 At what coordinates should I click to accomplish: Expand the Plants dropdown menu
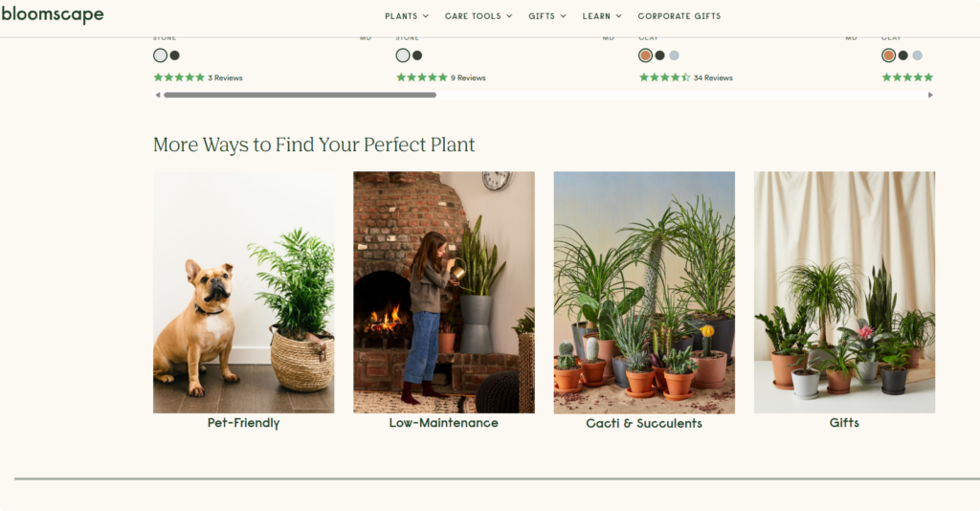pos(407,16)
